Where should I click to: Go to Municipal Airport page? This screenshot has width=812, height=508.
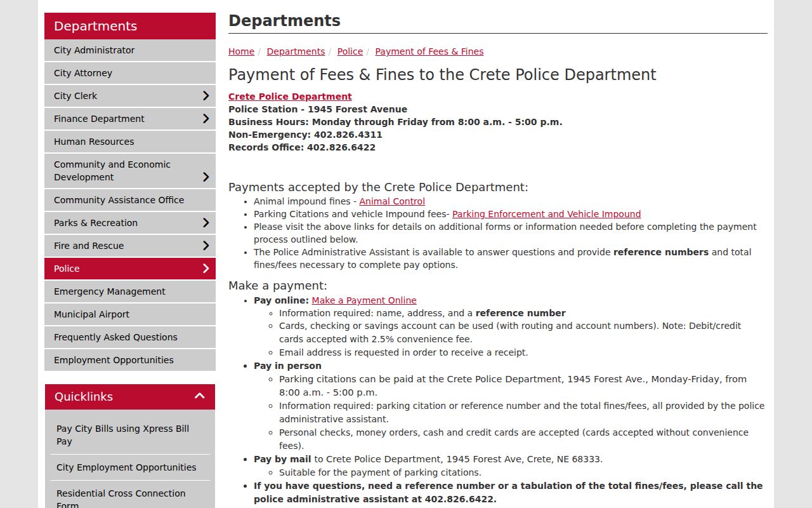click(x=130, y=314)
